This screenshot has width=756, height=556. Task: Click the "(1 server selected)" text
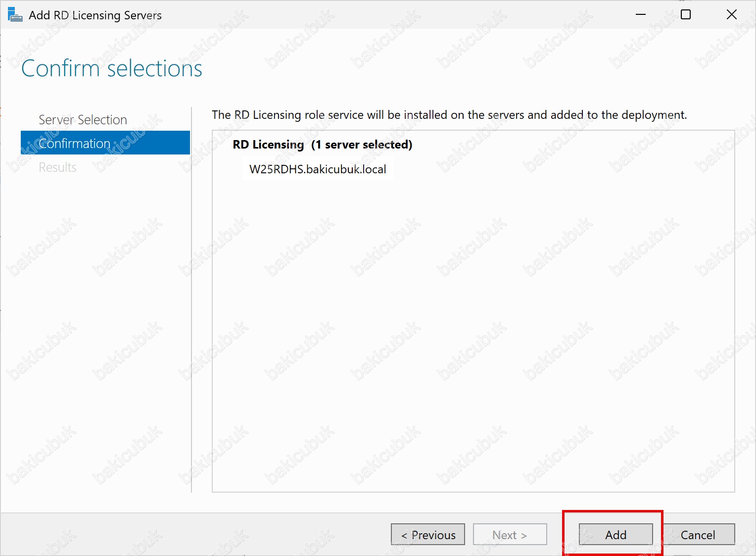click(362, 145)
